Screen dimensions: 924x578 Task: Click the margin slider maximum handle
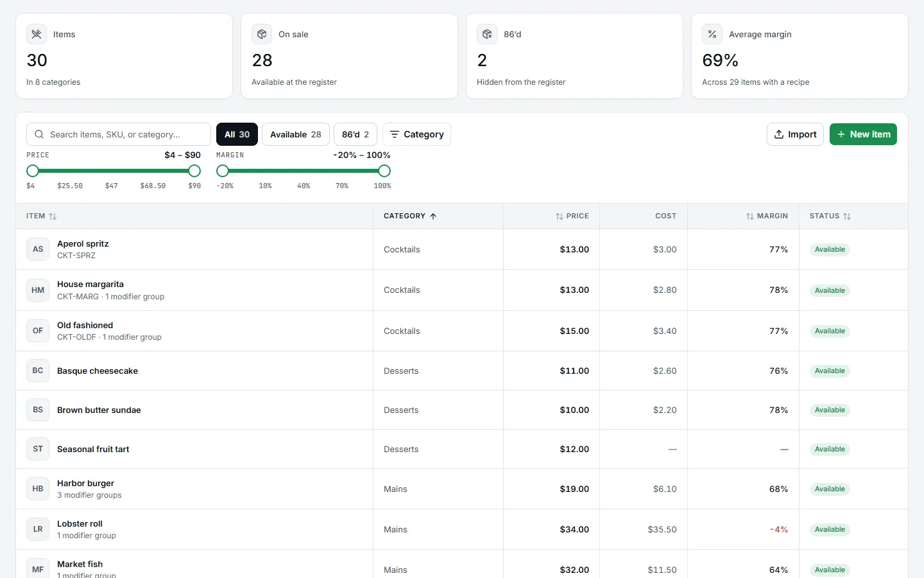384,171
